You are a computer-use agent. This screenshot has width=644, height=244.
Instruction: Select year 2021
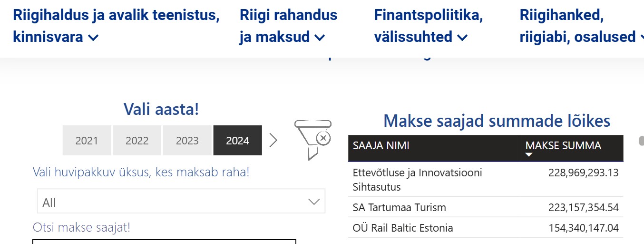(x=87, y=140)
